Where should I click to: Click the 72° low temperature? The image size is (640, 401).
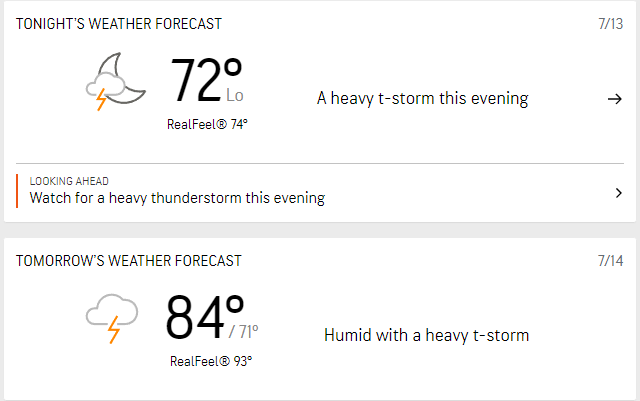point(205,82)
